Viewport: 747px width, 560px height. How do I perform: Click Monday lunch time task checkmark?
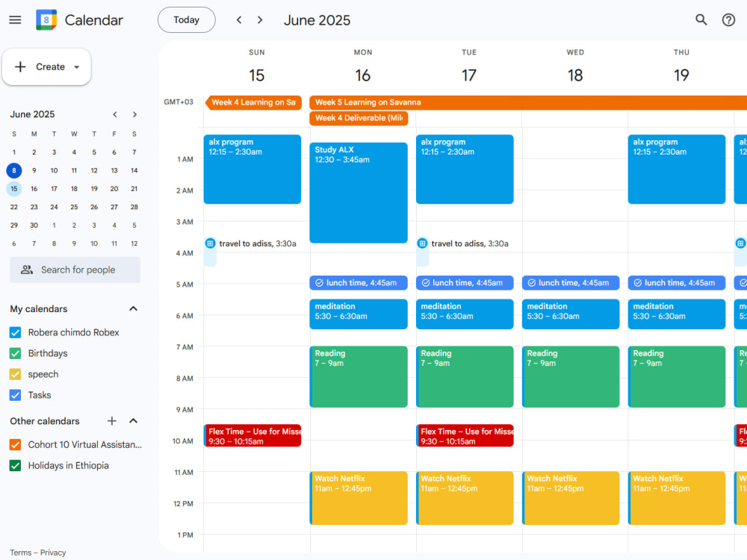tap(319, 283)
